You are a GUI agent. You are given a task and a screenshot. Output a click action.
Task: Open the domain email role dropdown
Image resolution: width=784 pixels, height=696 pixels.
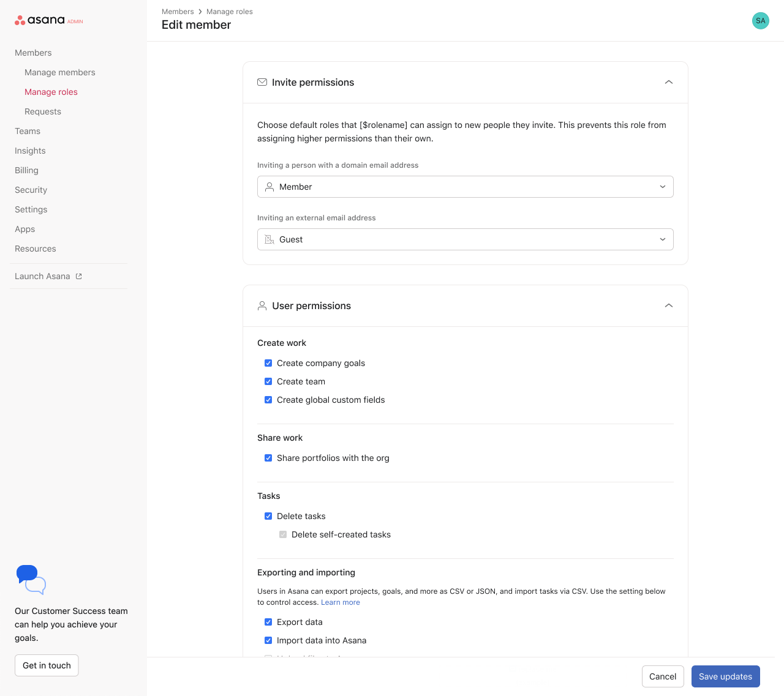[x=466, y=187]
